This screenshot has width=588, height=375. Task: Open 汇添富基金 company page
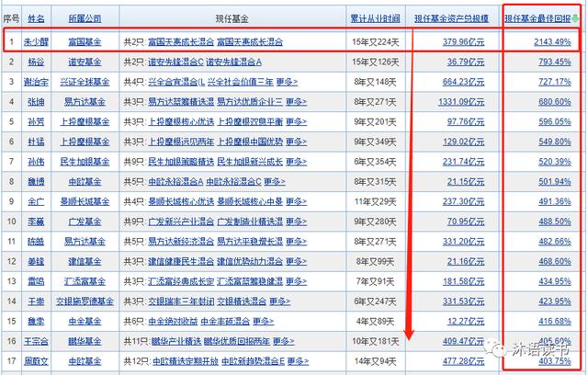pyautogui.click(x=85, y=281)
